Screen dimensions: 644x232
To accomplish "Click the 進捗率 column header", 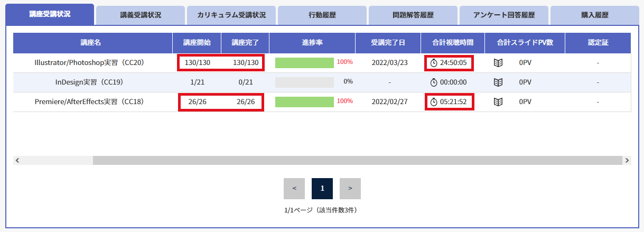I will click(x=312, y=43).
